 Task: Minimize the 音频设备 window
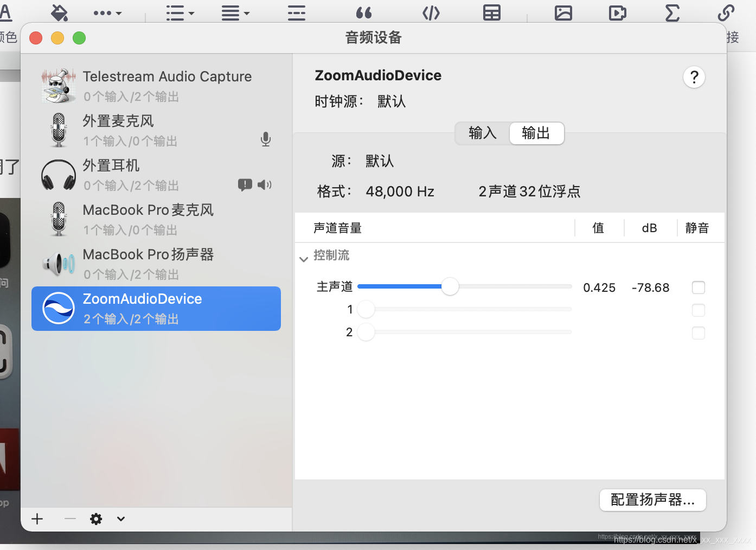tap(57, 38)
